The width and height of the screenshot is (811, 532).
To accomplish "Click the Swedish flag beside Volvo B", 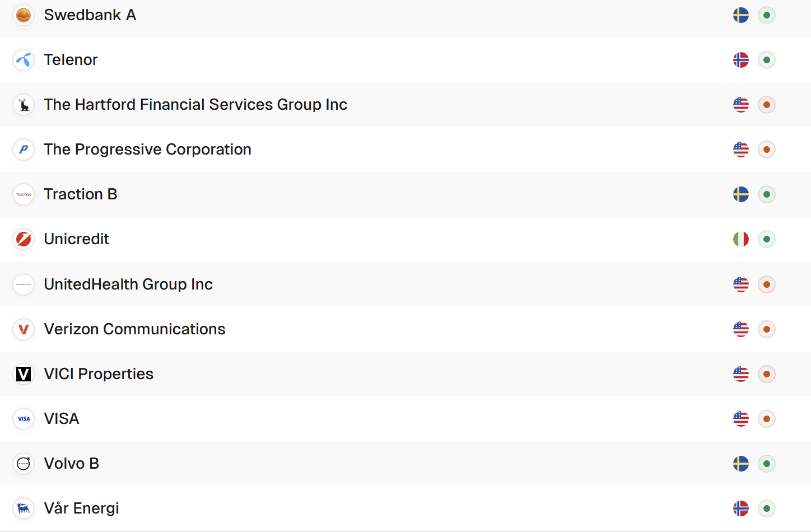I will coord(741,464).
